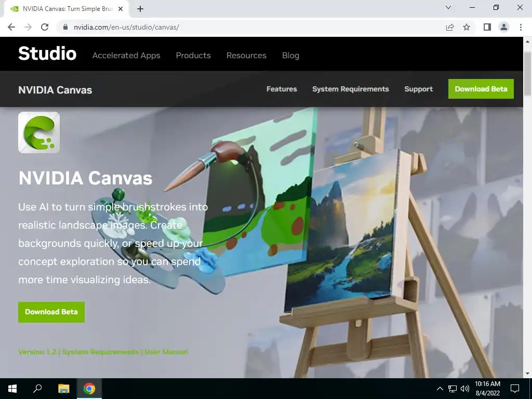Click the Studio logo
532x399 pixels.
tap(47, 54)
